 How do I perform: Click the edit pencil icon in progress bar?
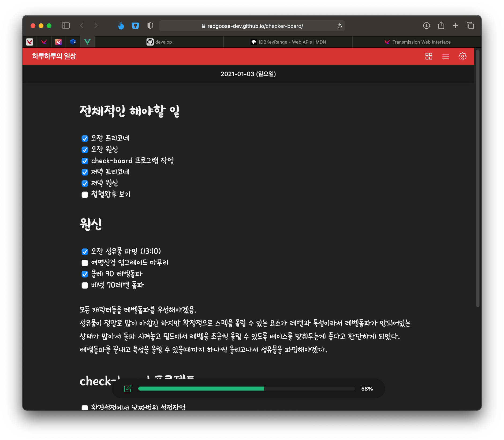point(128,388)
